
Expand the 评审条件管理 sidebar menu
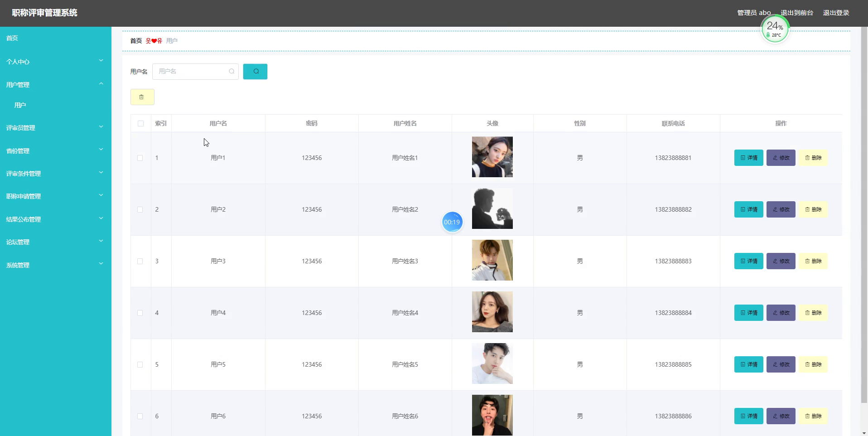pyautogui.click(x=55, y=174)
